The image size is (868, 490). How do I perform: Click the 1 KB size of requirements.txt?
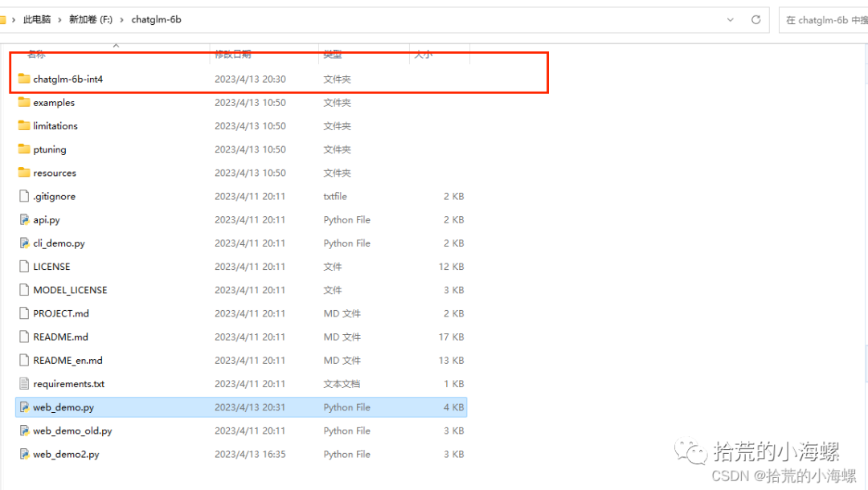[x=453, y=384]
